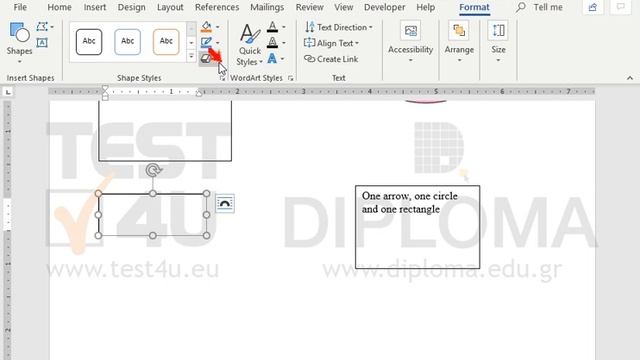The image size is (640, 360).
Task: Switch to the Help tab
Action: click(x=425, y=7)
